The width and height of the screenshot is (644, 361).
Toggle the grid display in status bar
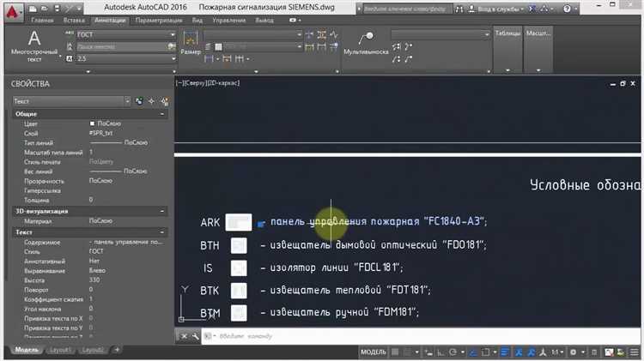click(x=395, y=352)
